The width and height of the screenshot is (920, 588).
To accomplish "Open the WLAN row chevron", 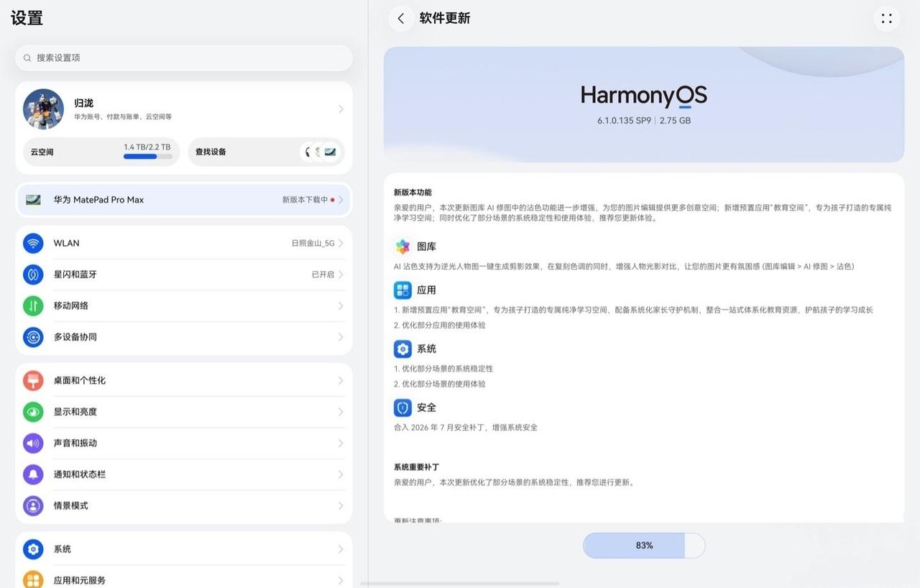I will click(x=341, y=243).
